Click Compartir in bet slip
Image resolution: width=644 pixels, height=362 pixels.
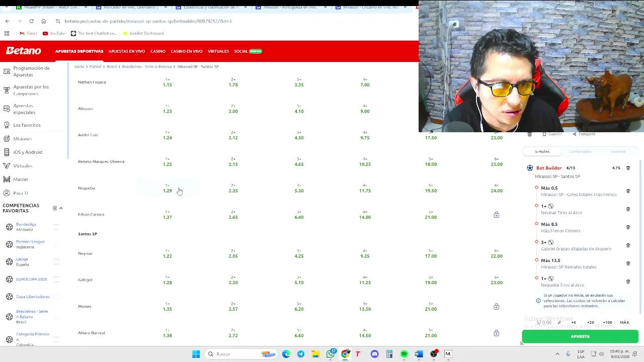pyautogui.click(x=584, y=134)
